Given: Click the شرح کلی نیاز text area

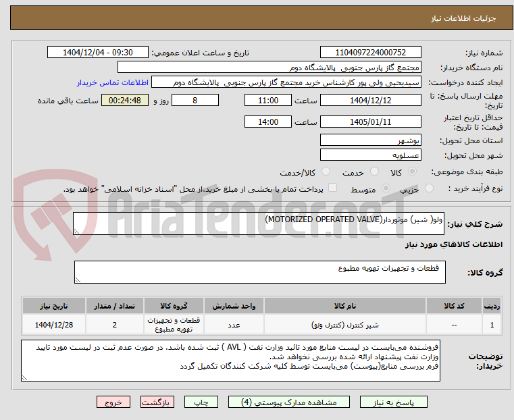Looking at the screenshot, I should coord(259,224).
